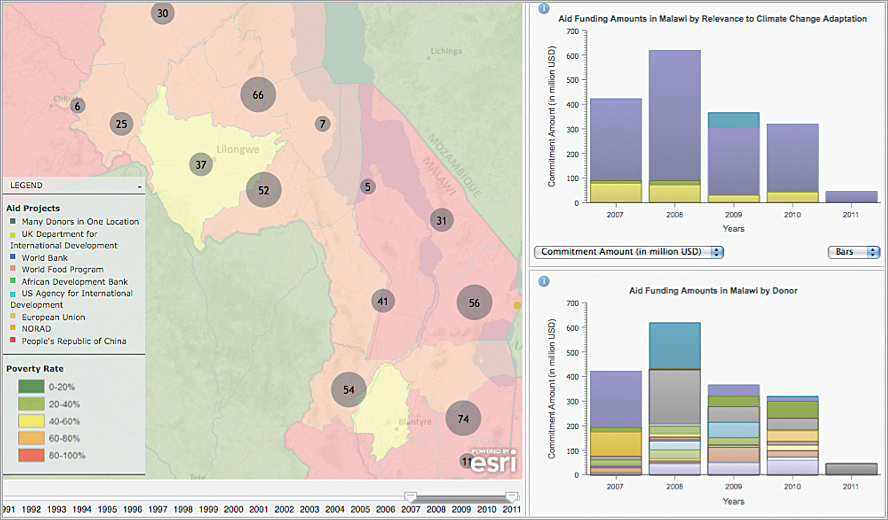Viewport: 888px width, 520px height.
Task: Click the cluster marker labeled 41
Action: click(383, 301)
